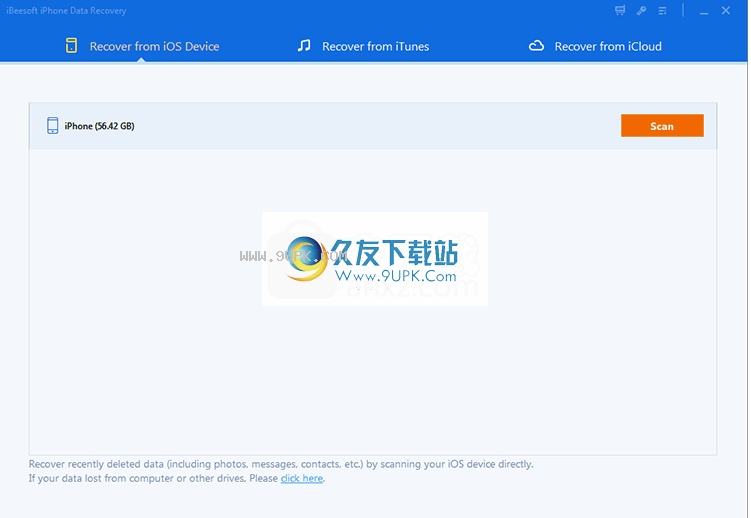
Task: Switch to Recover from iTunes tab
Action: [363, 46]
